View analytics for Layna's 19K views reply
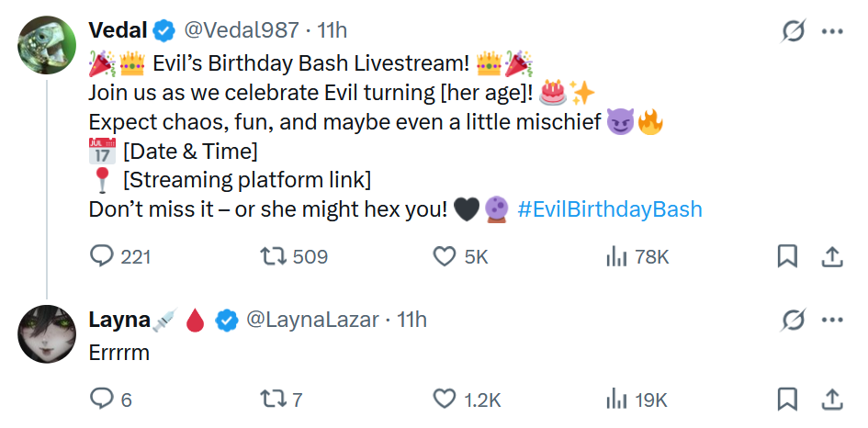The image size is (868, 428). click(x=615, y=399)
